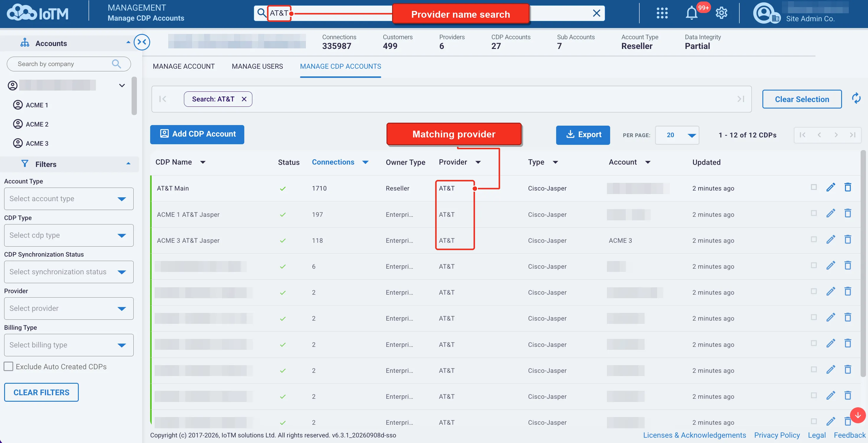The image size is (868, 443).
Task: Go to previous page of CDPs
Action: (819, 135)
